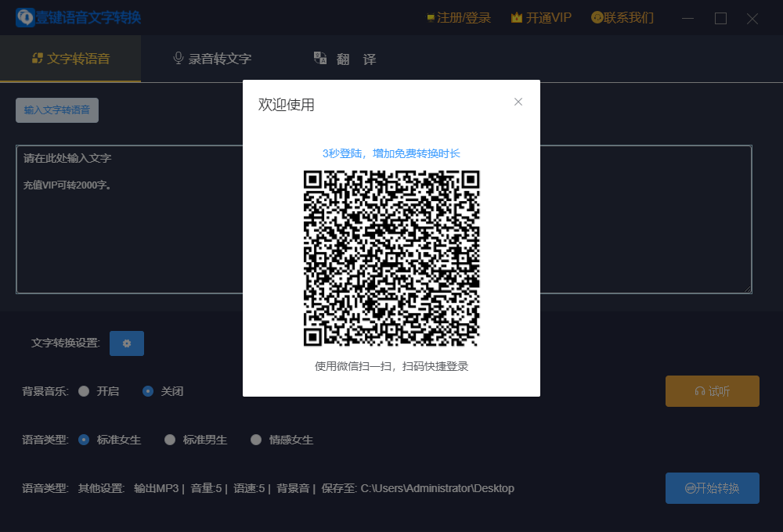
Task: Click the headphone icon inside 试听 button
Action: point(699,390)
